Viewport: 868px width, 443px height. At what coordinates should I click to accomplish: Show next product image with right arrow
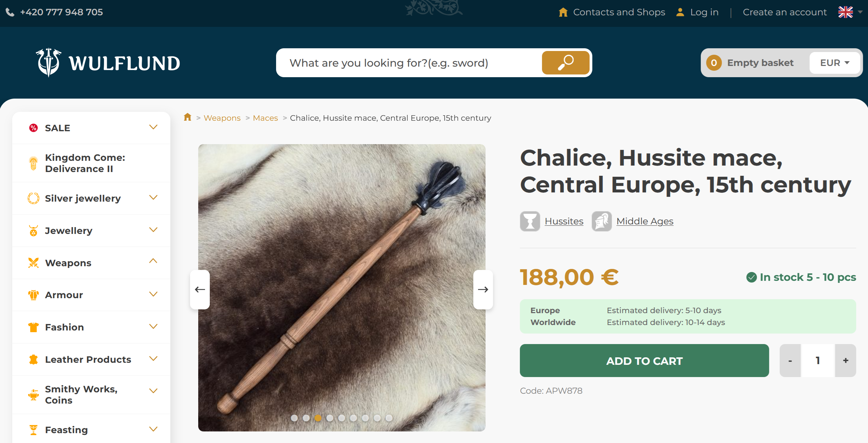483,289
